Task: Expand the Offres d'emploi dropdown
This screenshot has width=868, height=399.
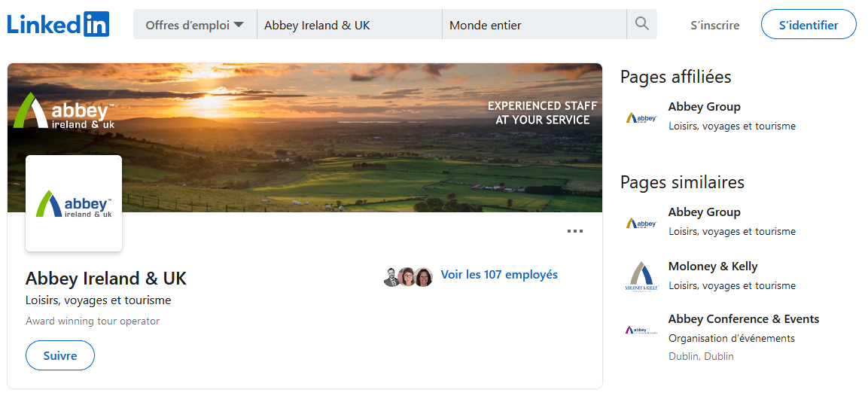Action: 195,25
